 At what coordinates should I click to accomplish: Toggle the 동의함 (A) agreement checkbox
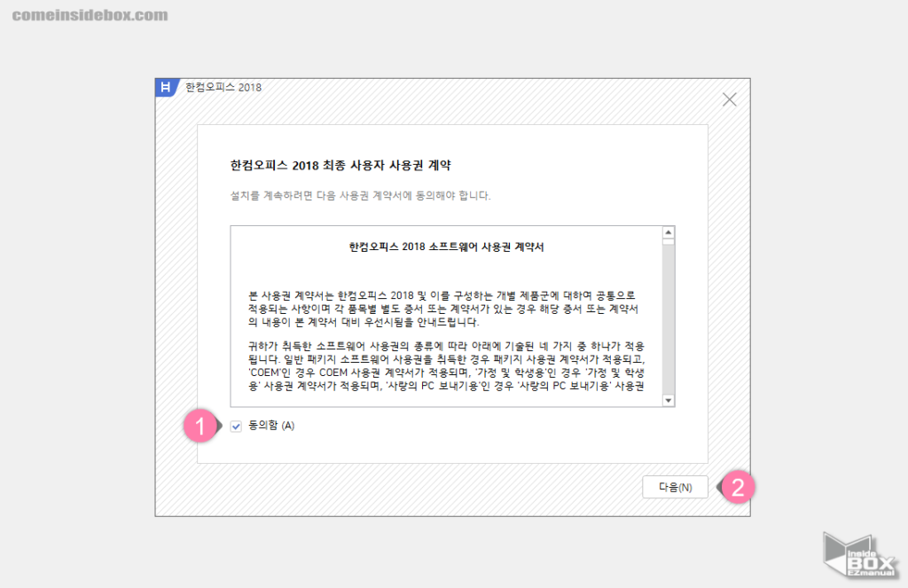pyautogui.click(x=236, y=426)
